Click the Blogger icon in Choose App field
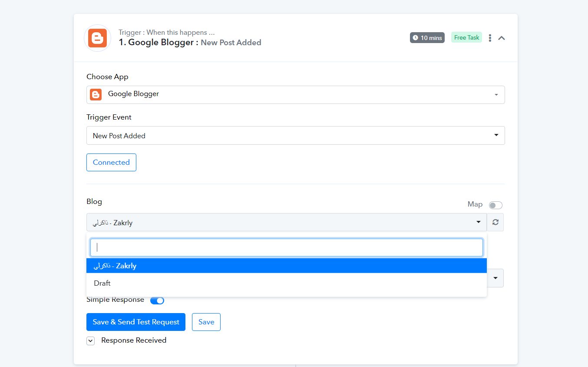The width and height of the screenshot is (588, 367). [x=96, y=94]
